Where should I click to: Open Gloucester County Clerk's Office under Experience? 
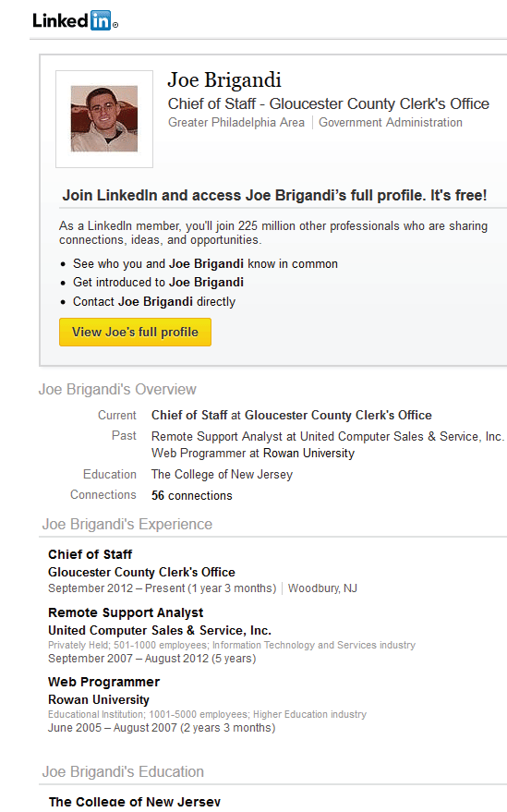pyautogui.click(x=141, y=572)
